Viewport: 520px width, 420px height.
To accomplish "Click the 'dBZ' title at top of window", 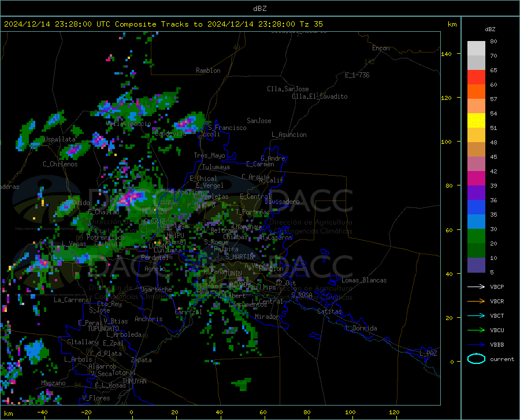I will tap(259, 9).
